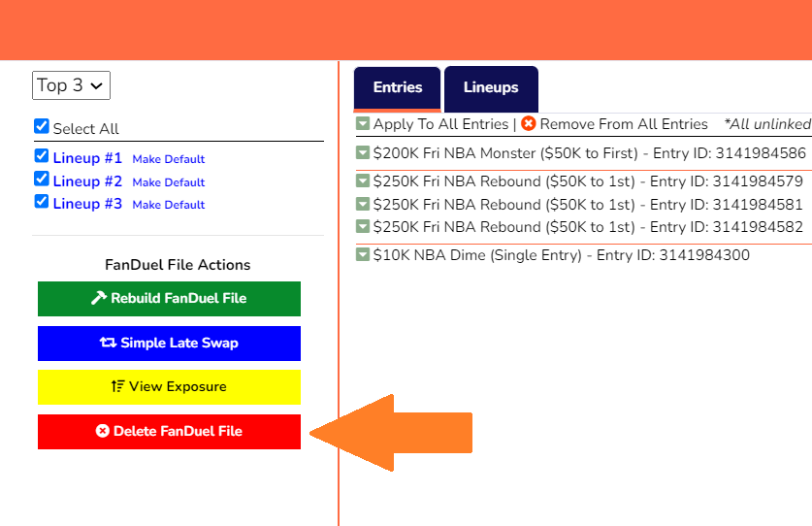Expand the Apply To All Entries dropdown arrow

pyautogui.click(x=363, y=124)
